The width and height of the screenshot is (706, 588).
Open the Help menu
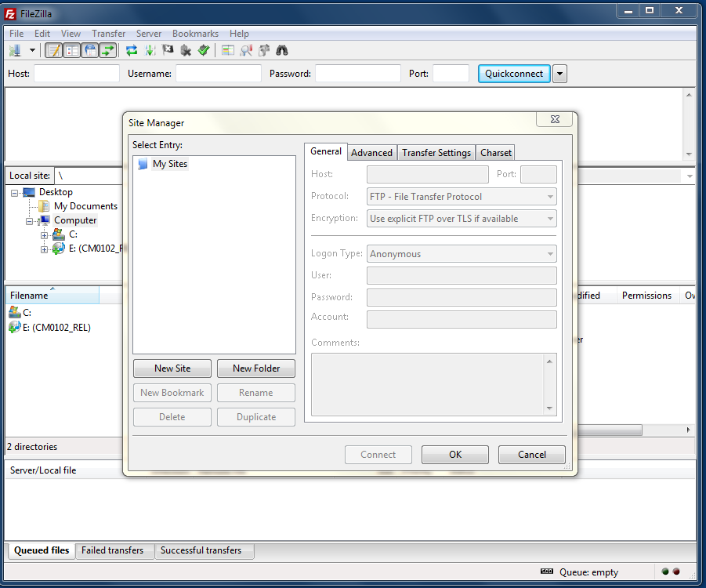coord(239,34)
